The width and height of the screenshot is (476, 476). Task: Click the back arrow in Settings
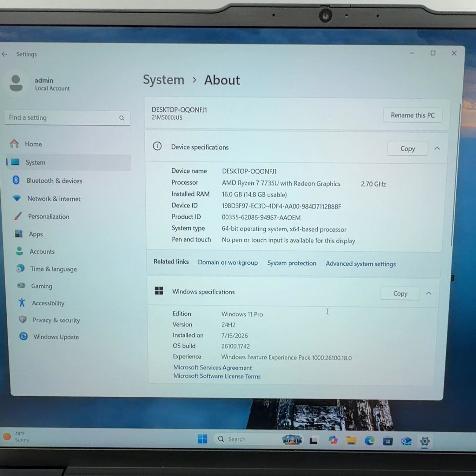pos(4,54)
